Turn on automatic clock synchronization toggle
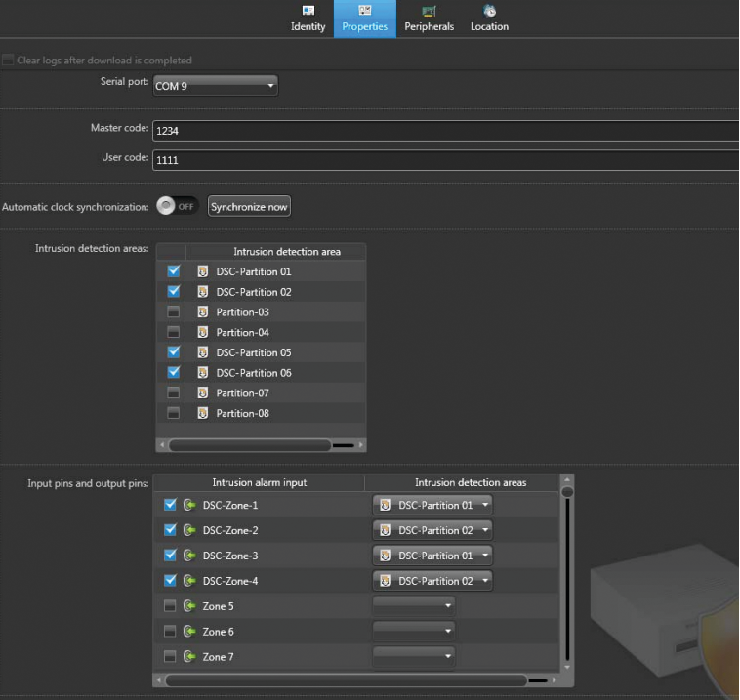The image size is (740, 700). (x=177, y=207)
